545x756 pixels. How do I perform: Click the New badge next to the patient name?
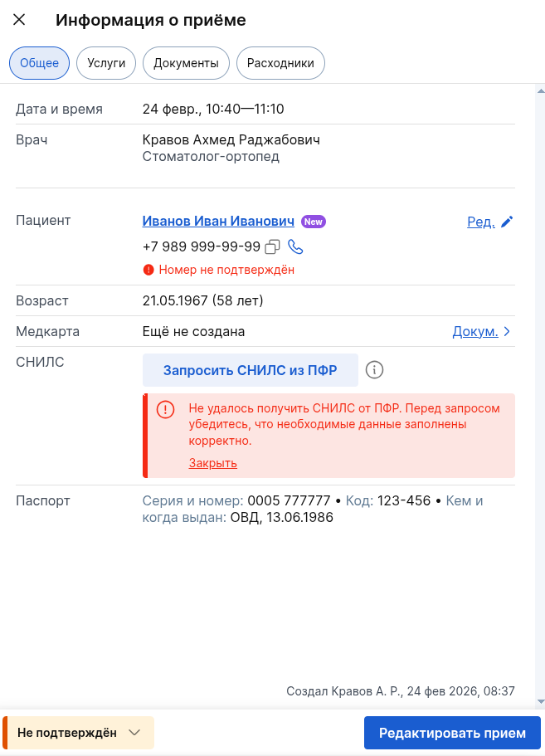pos(314,221)
